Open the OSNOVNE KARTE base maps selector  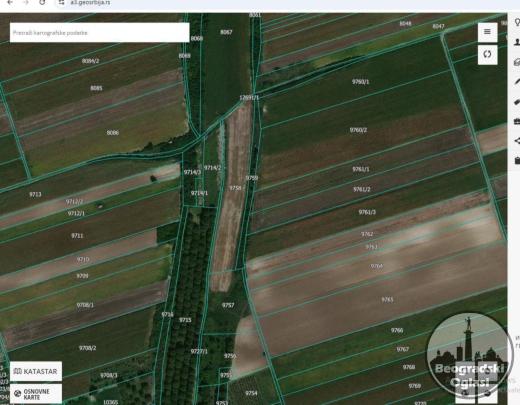click(36, 394)
